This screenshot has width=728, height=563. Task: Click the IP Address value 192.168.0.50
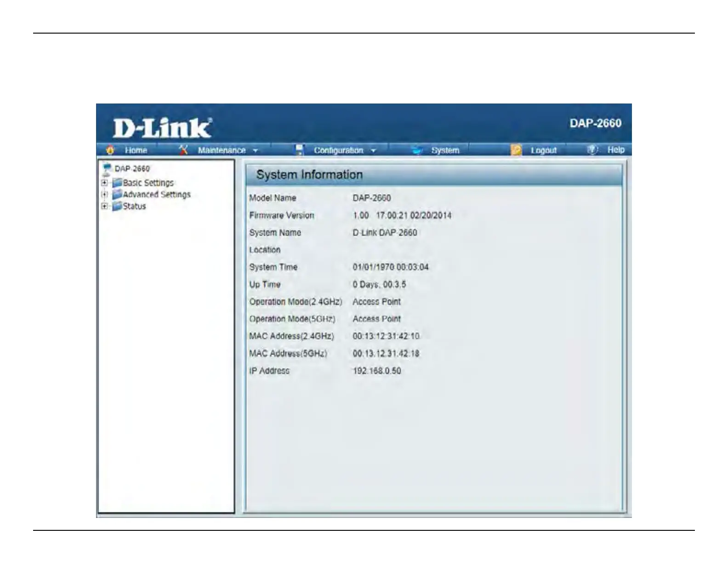[376, 371]
